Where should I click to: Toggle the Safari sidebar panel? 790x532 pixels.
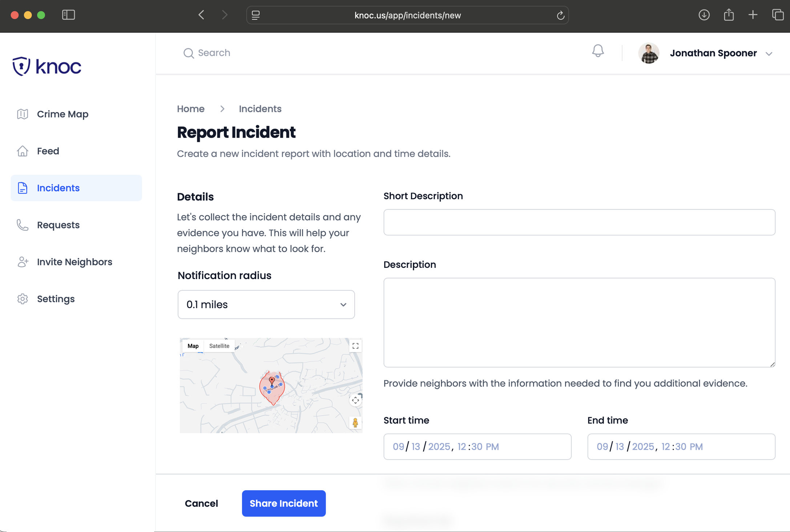68,15
